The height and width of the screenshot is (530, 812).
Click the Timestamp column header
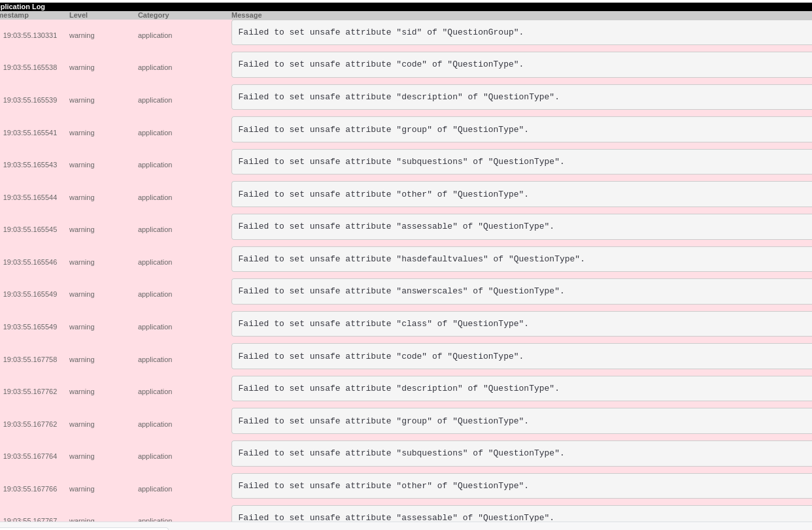14,15
